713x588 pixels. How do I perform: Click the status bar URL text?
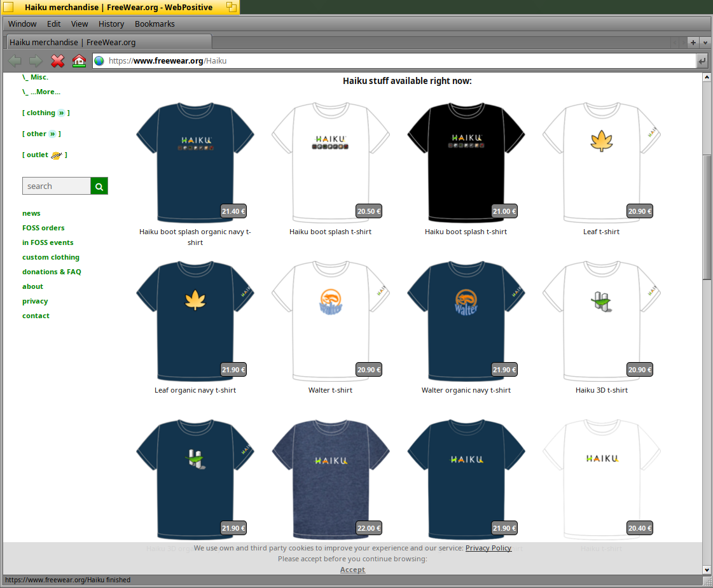coord(68,580)
